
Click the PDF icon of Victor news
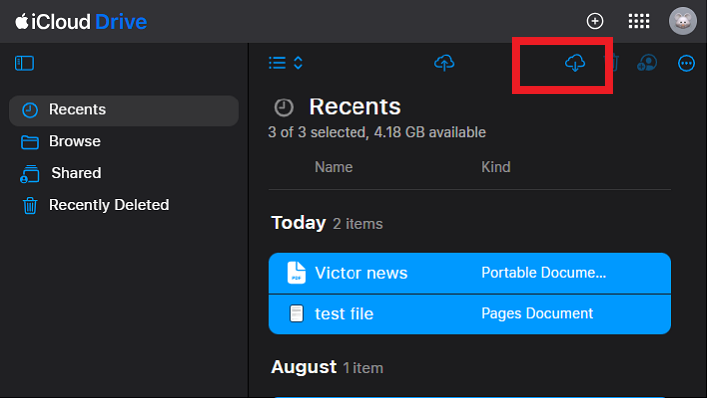pyautogui.click(x=296, y=273)
